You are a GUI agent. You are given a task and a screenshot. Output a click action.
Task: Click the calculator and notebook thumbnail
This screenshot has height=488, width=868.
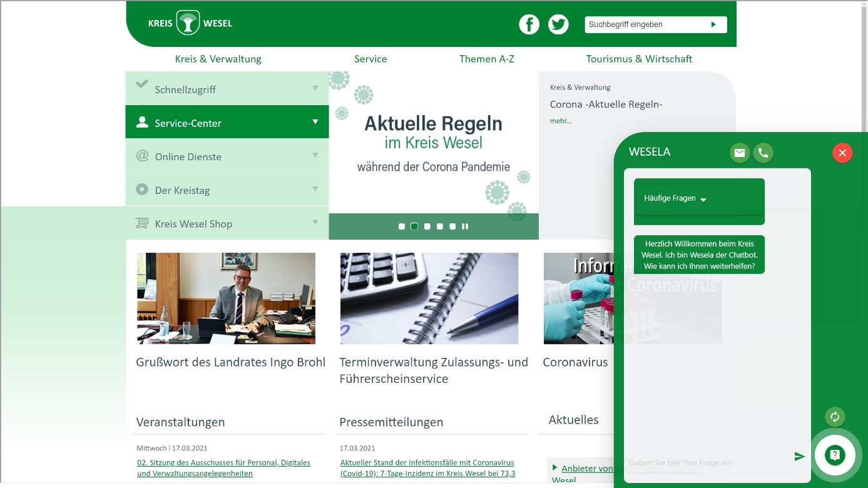pos(429,298)
